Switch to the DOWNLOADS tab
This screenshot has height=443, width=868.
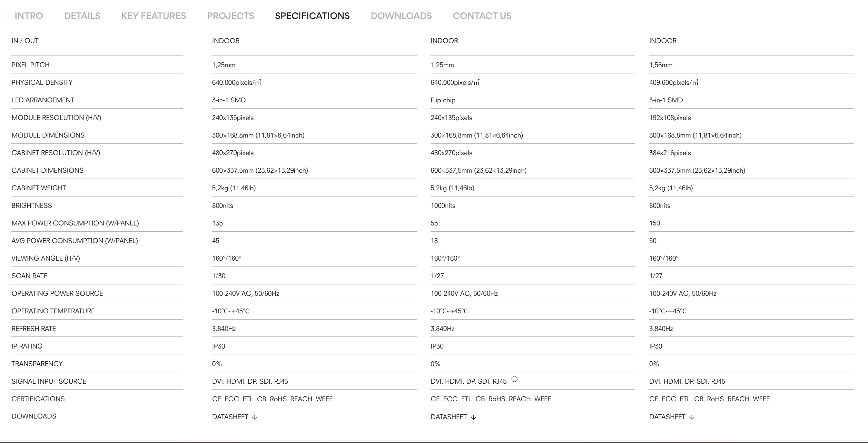pos(401,16)
